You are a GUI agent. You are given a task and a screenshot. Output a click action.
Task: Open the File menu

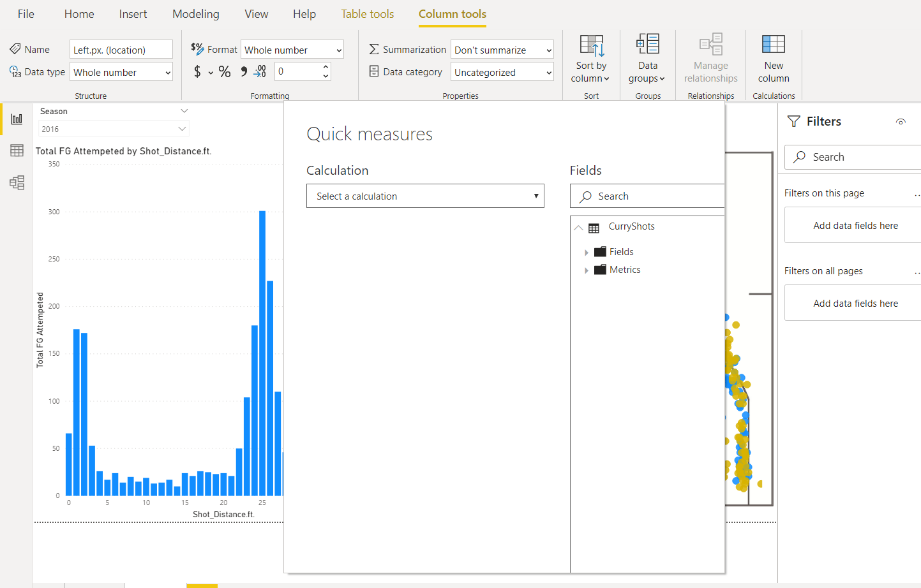[x=26, y=14]
